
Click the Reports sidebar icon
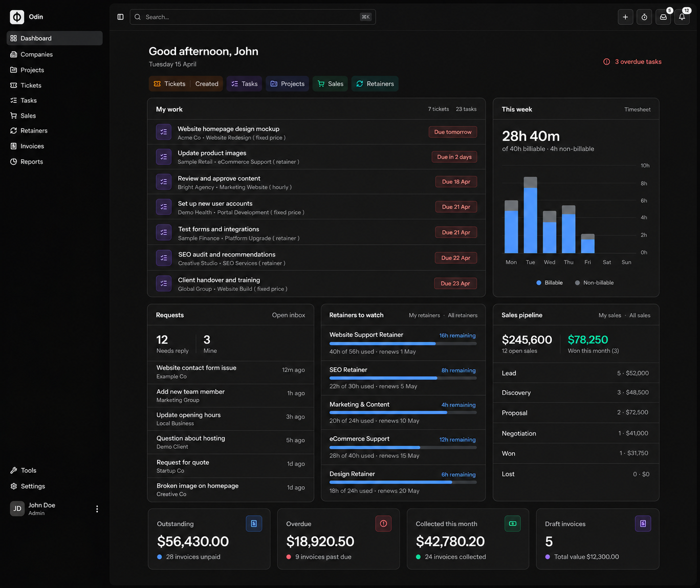point(14,161)
